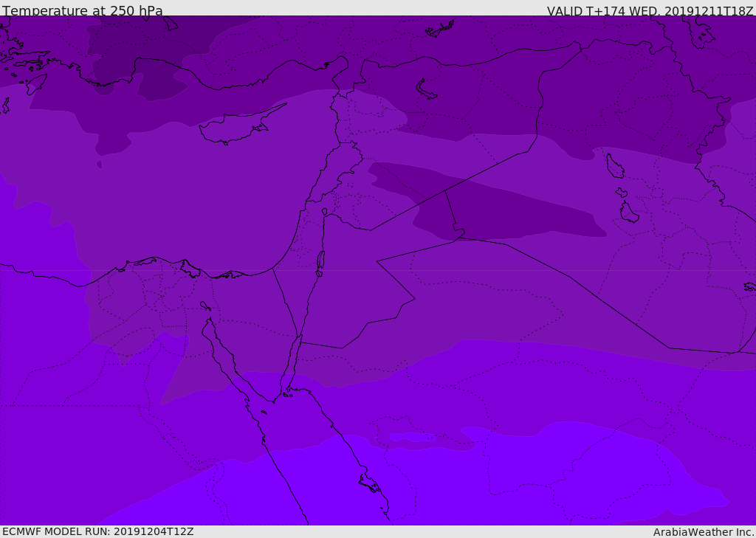The image size is (756, 538).
Task: Click the 'Temperature at 250 hPa' title text
Action: [83, 10]
